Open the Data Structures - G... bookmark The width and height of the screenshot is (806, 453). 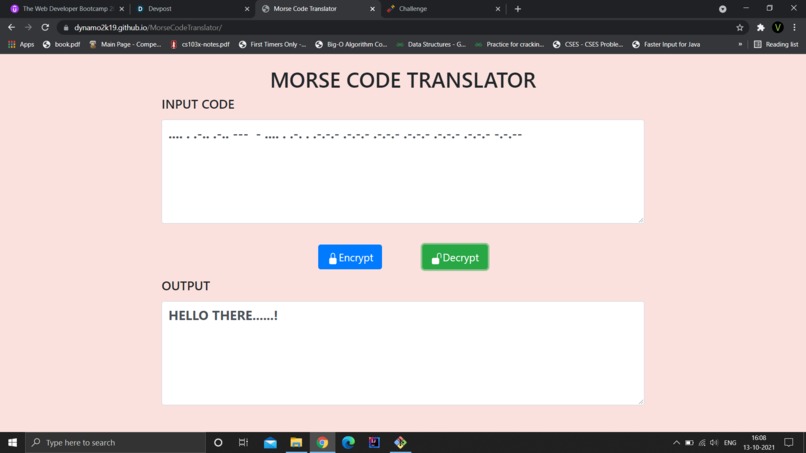(x=431, y=44)
